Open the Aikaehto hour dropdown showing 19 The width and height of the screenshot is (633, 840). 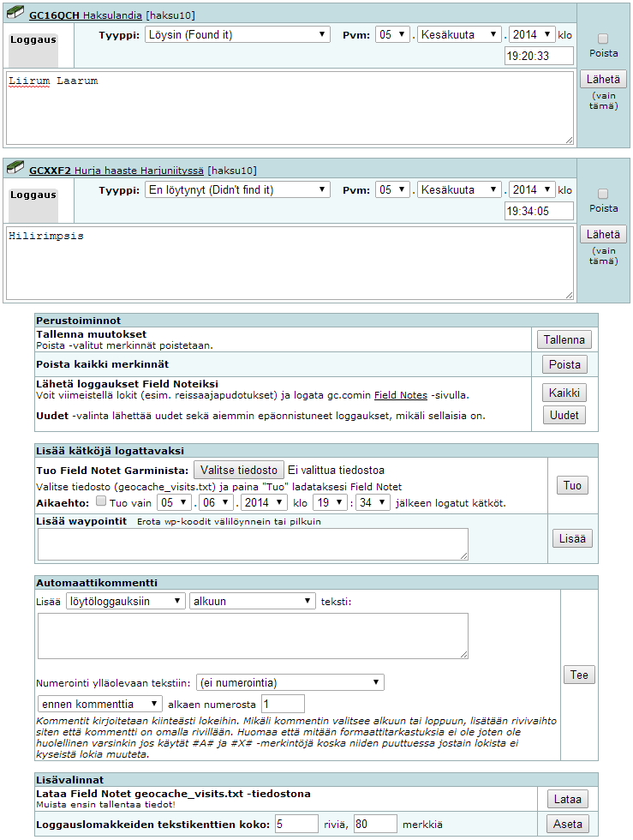click(x=330, y=502)
